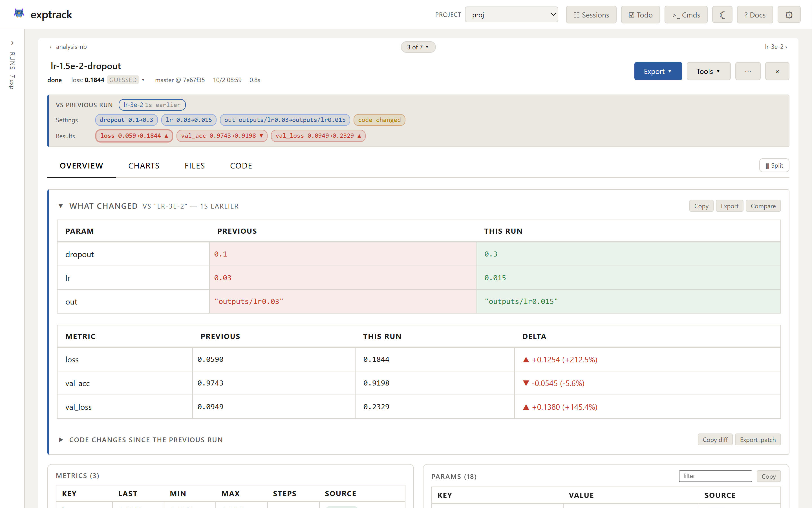The width and height of the screenshot is (812, 508).
Task: Copy the PARAMS table
Action: tap(768, 476)
